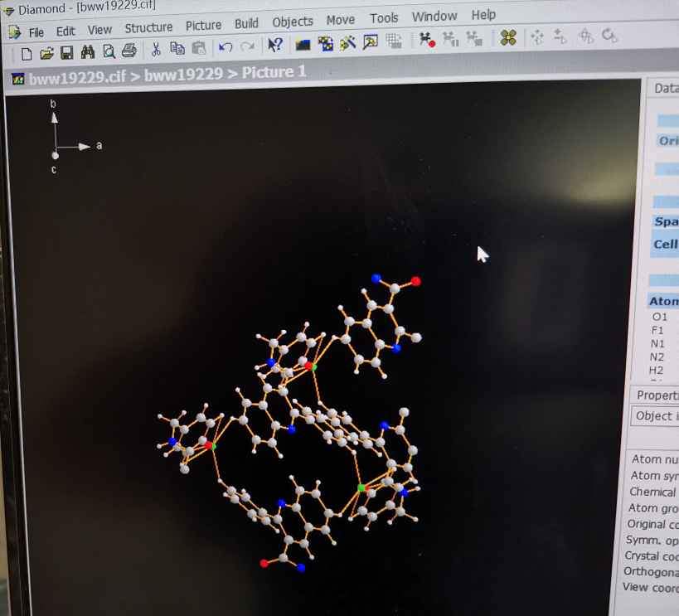Image resolution: width=679 pixels, height=616 pixels.
Task: Click 'bww19229.cif' in the breadcrumb bar
Action: point(77,78)
